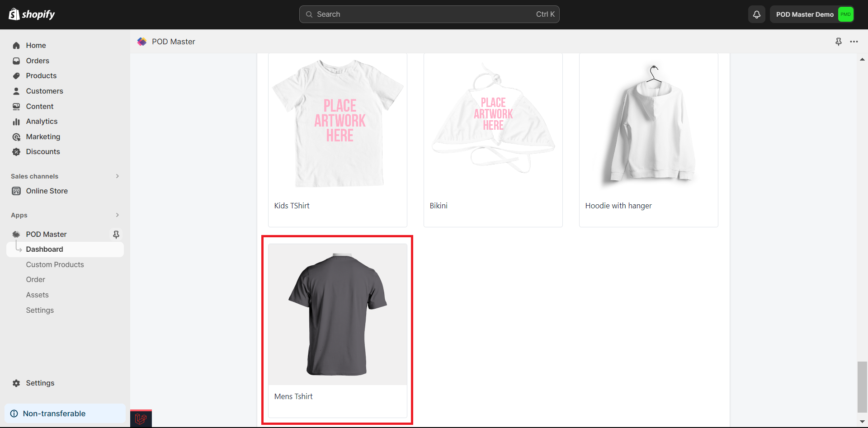Click the Hoodie with hanger label

click(618, 206)
